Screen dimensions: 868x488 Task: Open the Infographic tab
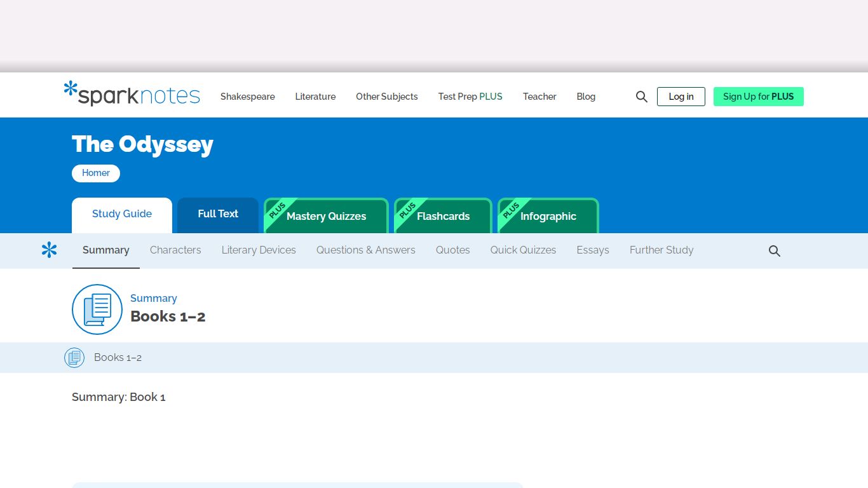click(548, 216)
